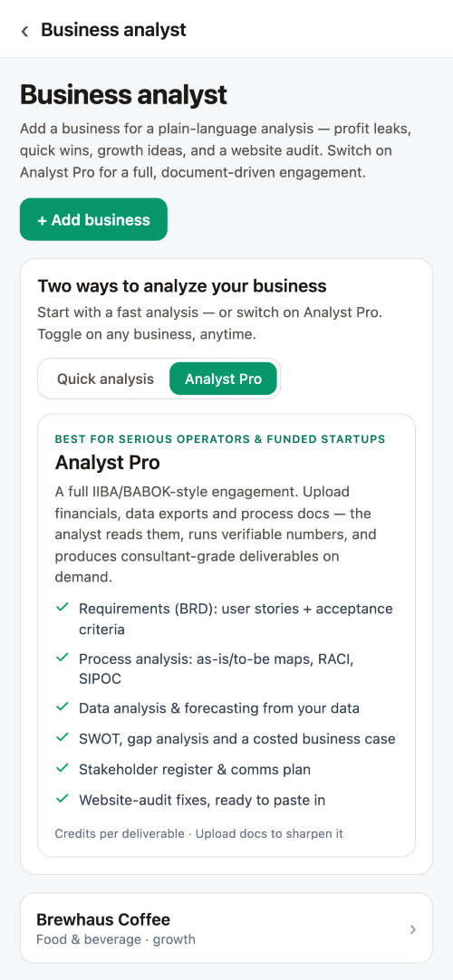Go back using the header chevron

(24, 31)
